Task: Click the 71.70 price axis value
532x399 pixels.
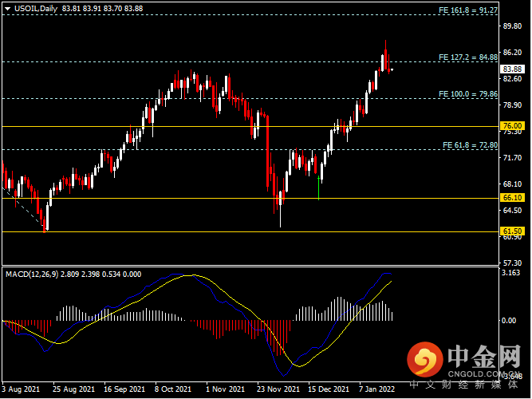Action: [512, 157]
